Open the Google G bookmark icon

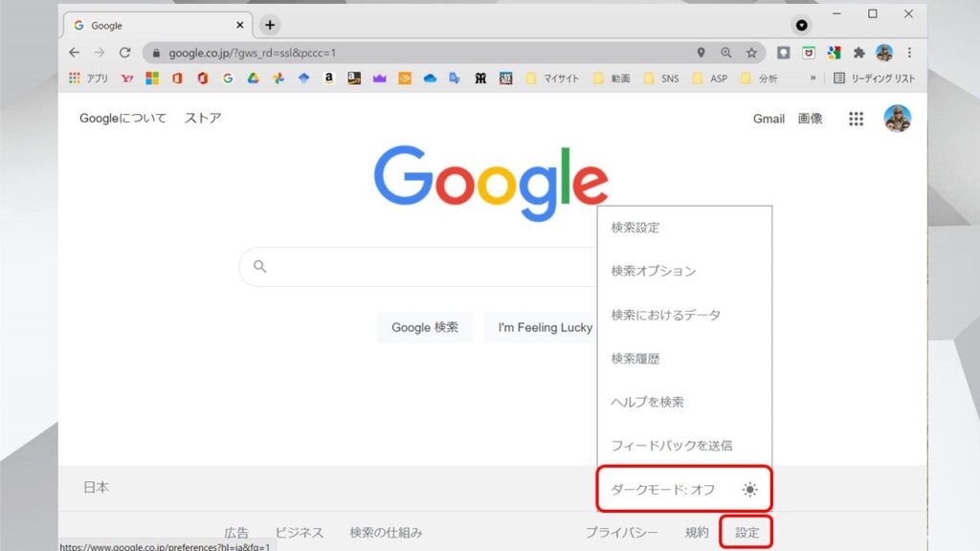click(x=228, y=78)
